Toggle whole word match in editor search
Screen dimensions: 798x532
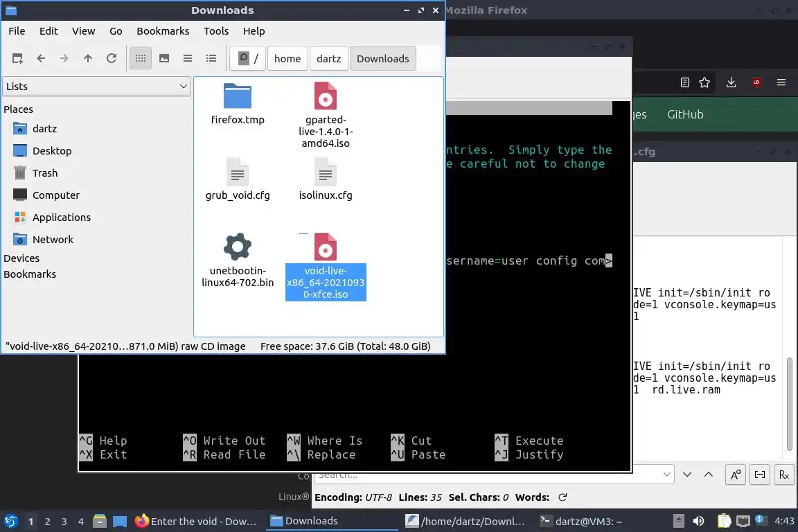coord(760,475)
